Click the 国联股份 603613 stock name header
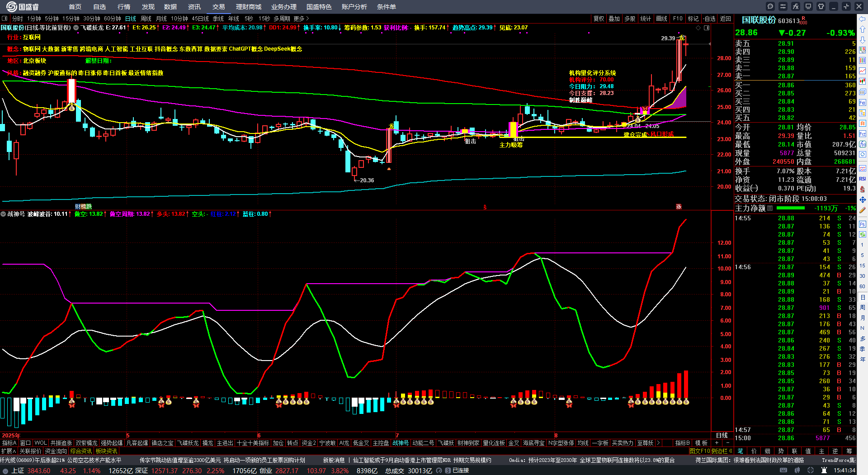 (x=771, y=20)
